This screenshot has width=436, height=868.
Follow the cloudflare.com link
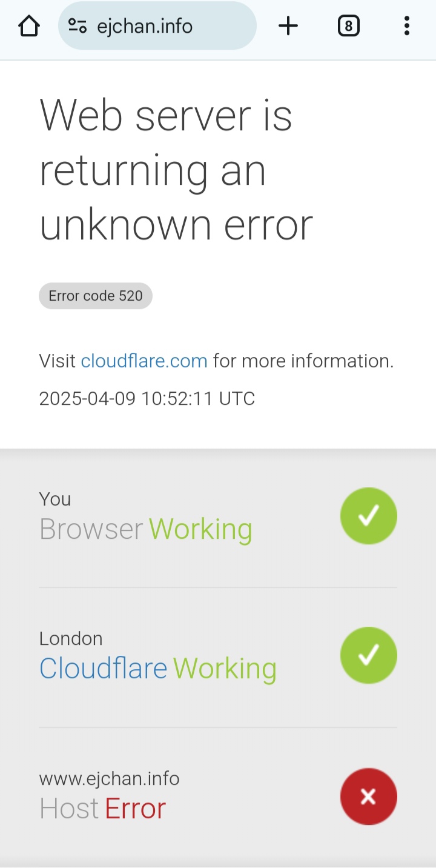144,361
